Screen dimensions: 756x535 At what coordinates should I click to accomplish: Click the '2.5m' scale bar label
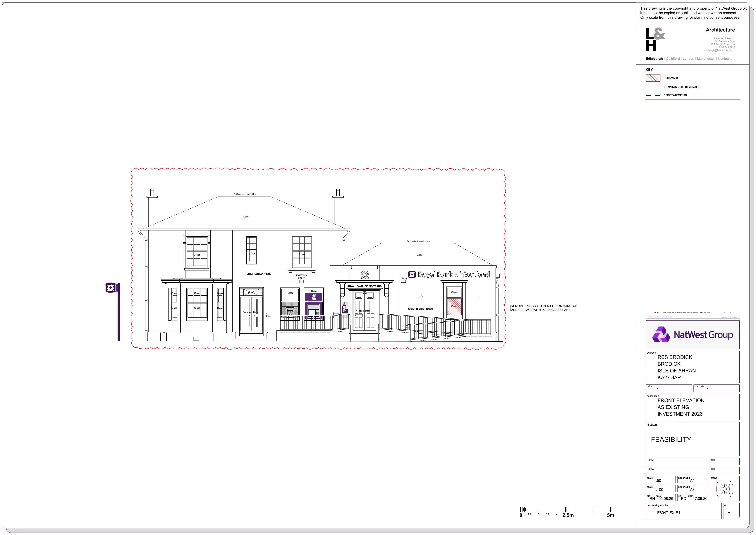[x=568, y=515]
